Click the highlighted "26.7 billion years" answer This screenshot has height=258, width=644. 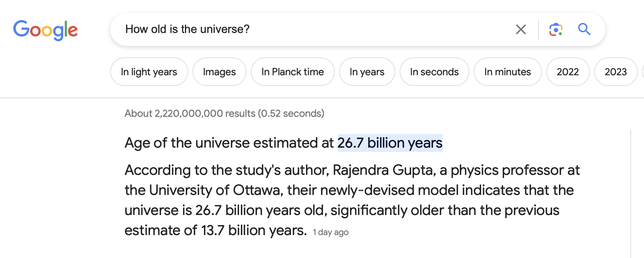pos(390,143)
